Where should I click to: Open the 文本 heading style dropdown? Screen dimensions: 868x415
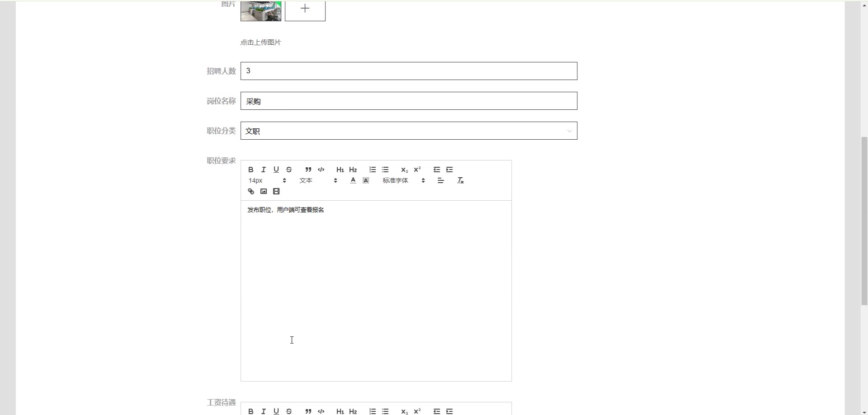318,180
